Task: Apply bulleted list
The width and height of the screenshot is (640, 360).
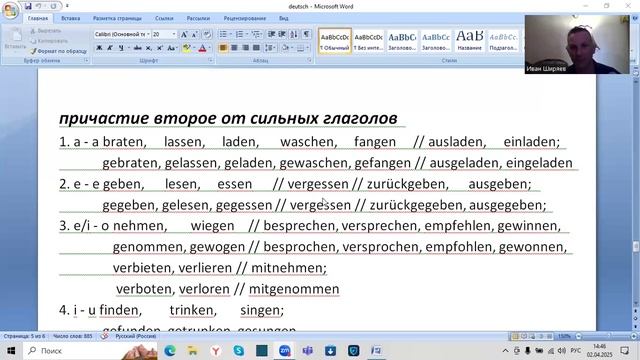Action: [x=223, y=34]
